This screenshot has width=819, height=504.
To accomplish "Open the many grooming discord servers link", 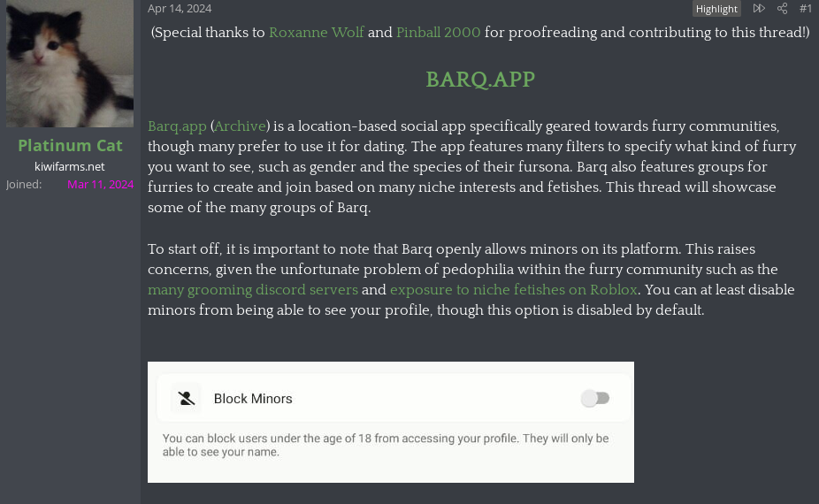I will (x=253, y=290).
